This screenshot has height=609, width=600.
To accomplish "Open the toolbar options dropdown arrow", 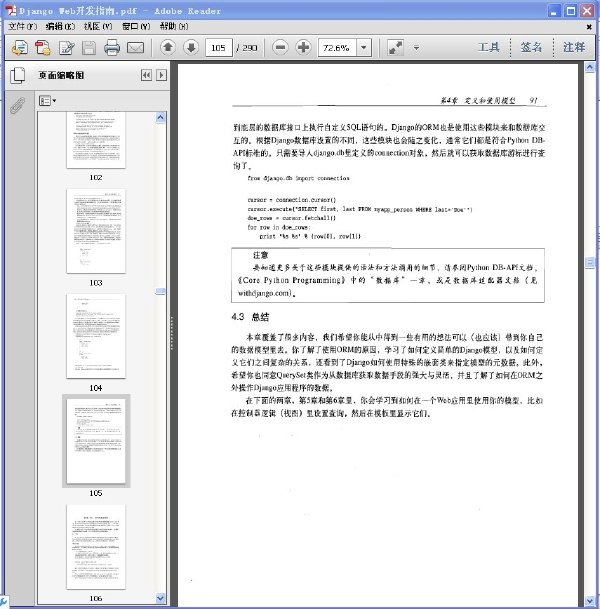I will tap(416, 48).
